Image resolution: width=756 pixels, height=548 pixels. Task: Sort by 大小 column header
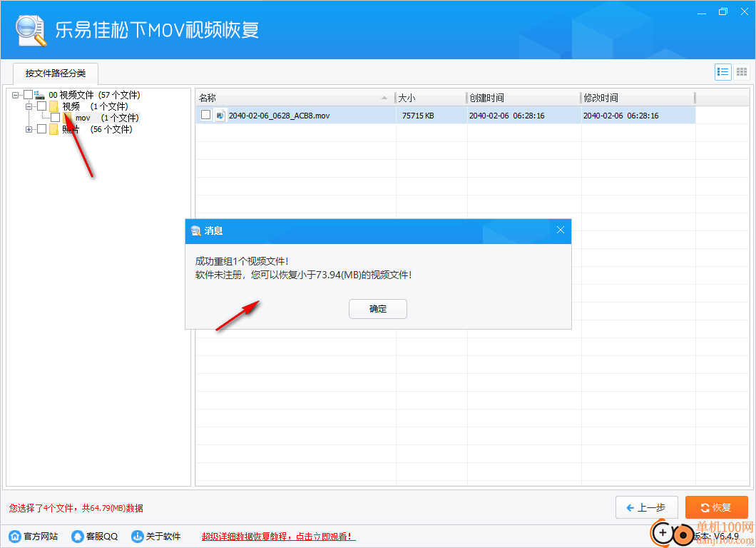(x=431, y=98)
